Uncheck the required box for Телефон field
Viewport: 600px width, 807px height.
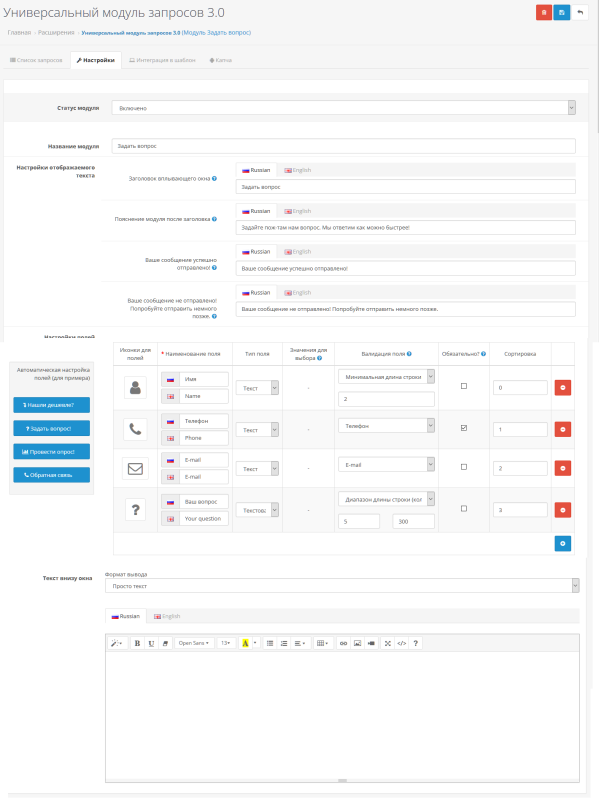pos(464,428)
